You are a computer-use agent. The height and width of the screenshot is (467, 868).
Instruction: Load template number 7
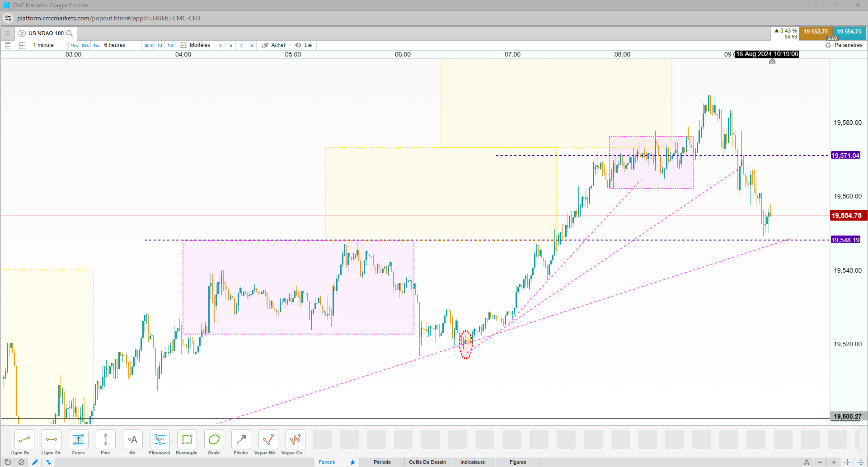click(241, 45)
